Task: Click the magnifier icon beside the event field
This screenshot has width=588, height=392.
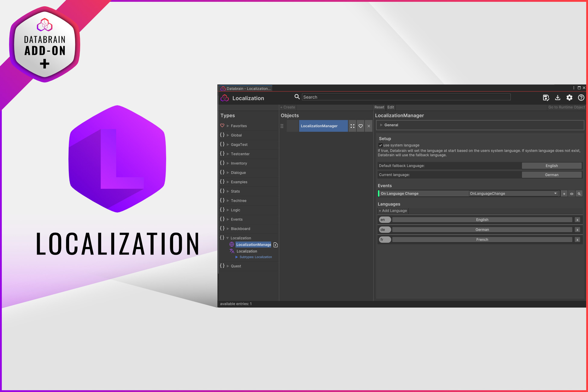Action: point(579,193)
